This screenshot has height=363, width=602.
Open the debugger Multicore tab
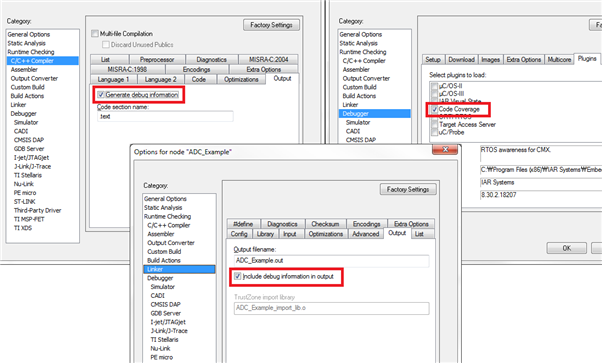[559, 60]
